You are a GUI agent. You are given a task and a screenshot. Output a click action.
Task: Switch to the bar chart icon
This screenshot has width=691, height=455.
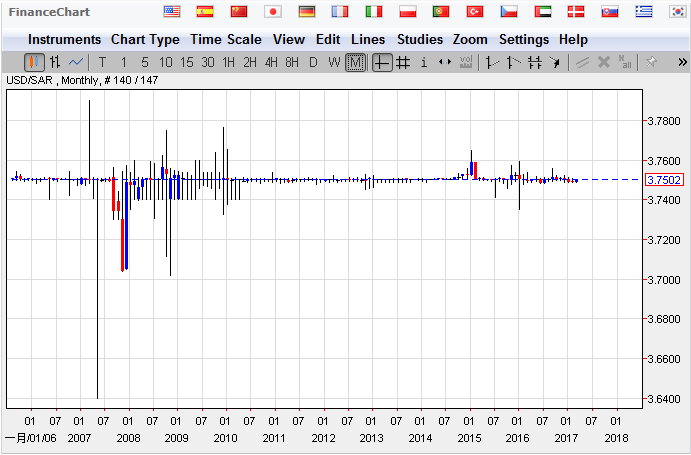[x=55, y=62]
